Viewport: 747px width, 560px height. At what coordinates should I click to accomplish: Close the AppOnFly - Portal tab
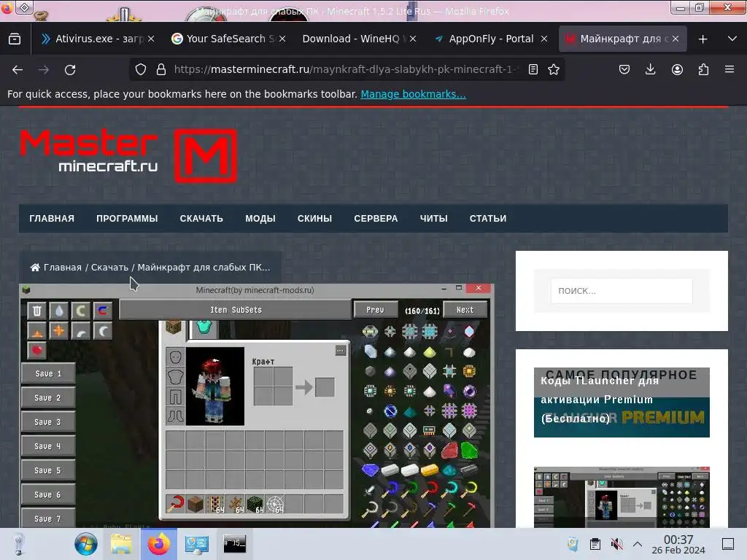click(544, 39)
